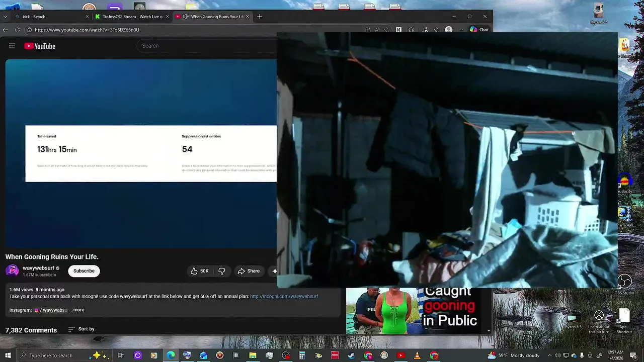The width and height of the screenshot is (644, 362).
Task: Like the video with 50K thumbs up
Action: 199,271
